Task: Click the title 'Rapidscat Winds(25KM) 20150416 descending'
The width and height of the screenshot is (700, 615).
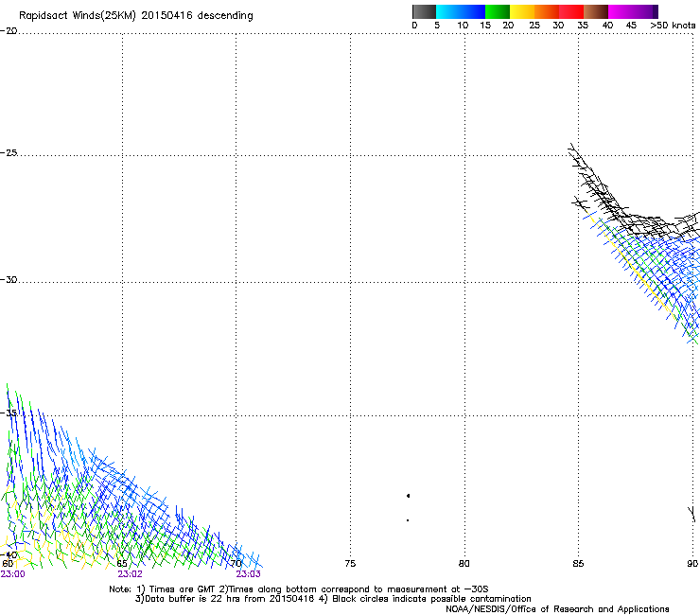Action: [135, 16]
